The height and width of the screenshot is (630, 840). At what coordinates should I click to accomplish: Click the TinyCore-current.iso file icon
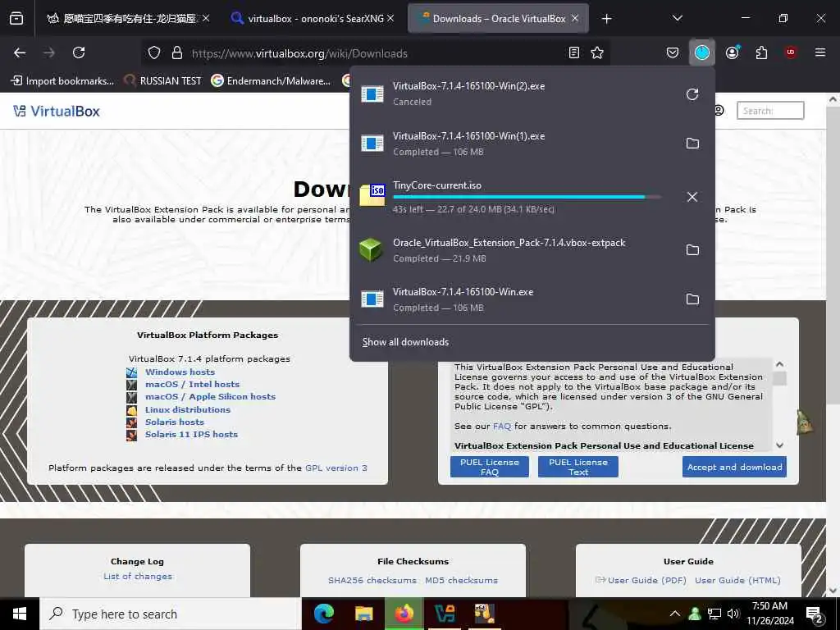(x=372, y=195)
